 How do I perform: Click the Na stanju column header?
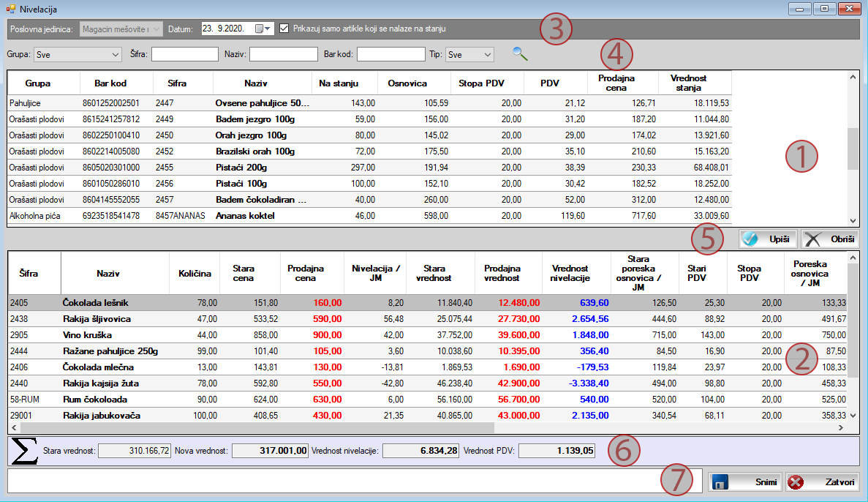[x=345, y=83]
